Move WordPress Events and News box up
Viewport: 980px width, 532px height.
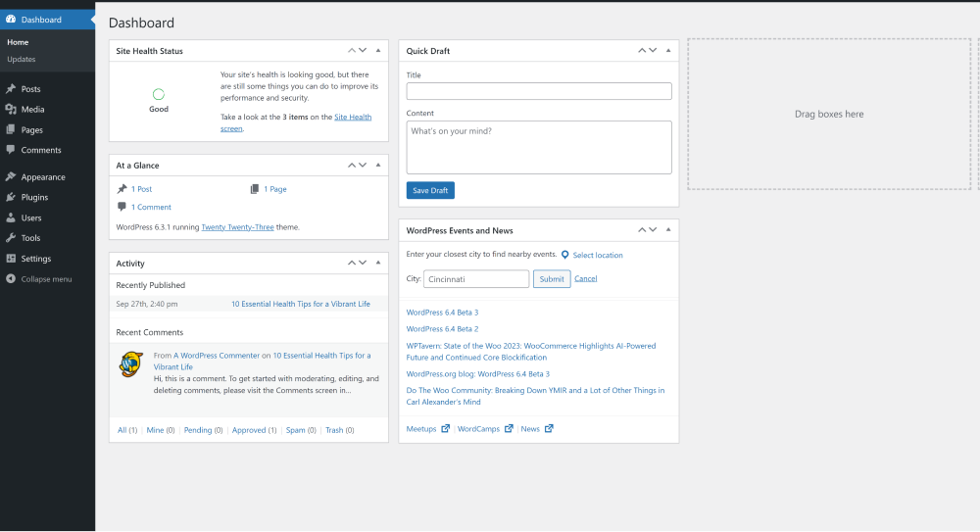tap(641, 230)
